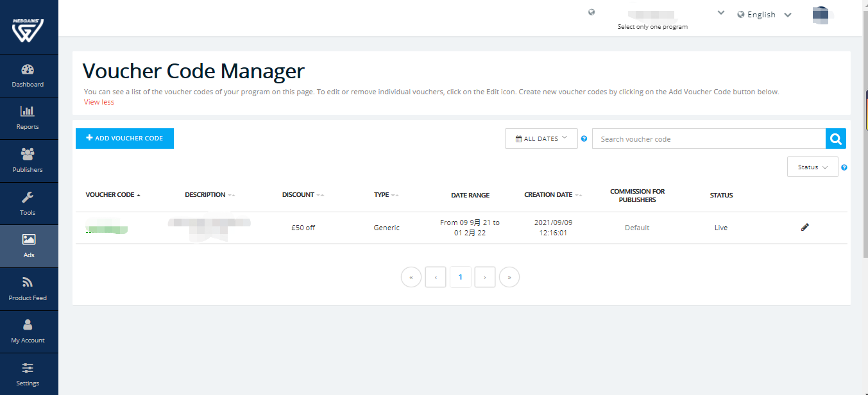This screenshot has width=868, height=395.
Task: Click help icon next to All Dates
Action: click(x=584, y=139)
